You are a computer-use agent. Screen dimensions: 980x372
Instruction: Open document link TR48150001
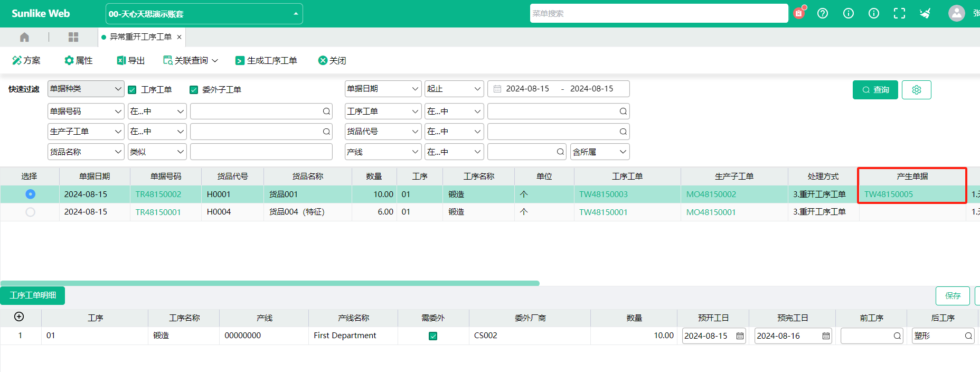[x=158, y=212]
